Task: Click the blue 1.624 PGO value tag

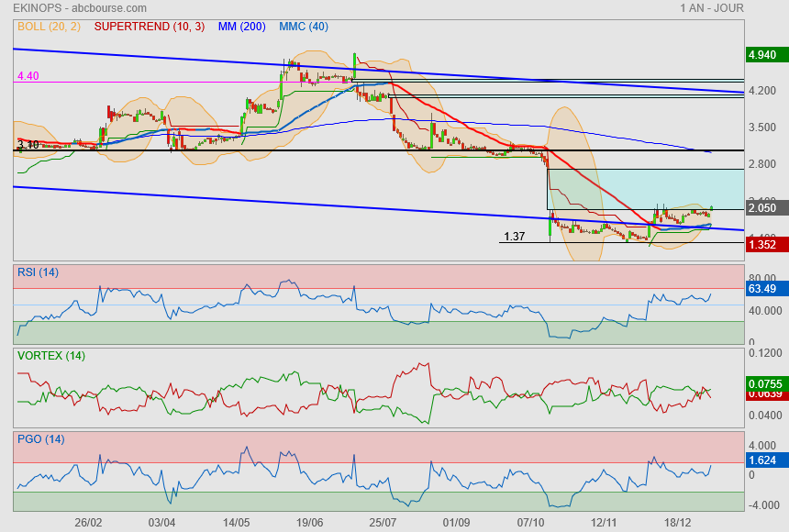Action: (x=763, y=460)
